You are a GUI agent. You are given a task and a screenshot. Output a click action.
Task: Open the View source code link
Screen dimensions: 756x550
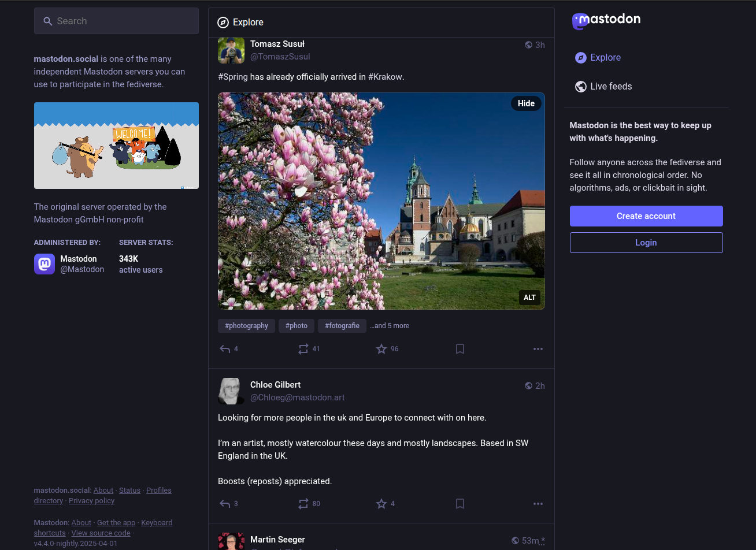[x=101, y=533]
